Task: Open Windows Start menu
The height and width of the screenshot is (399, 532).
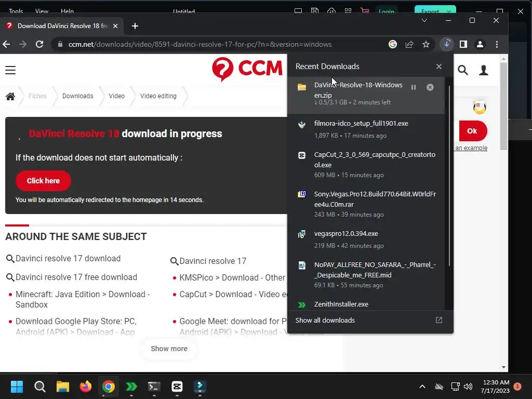Action: point(17,387)
